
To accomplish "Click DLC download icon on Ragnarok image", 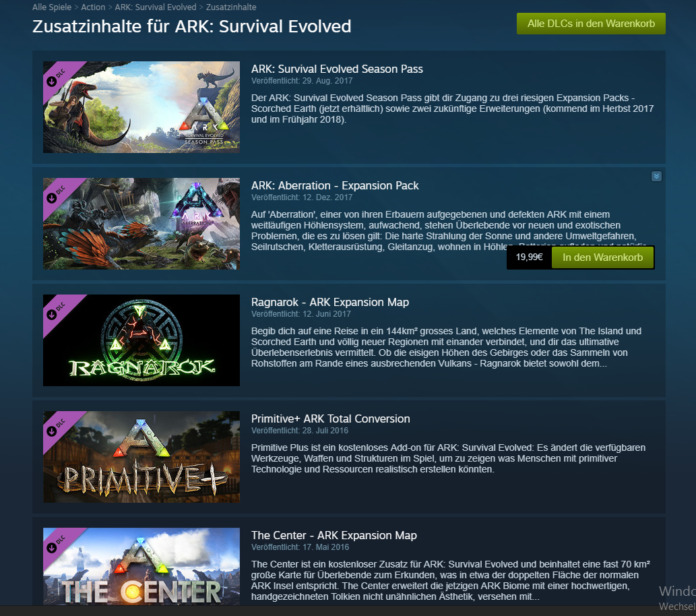I will click(51, 315).
